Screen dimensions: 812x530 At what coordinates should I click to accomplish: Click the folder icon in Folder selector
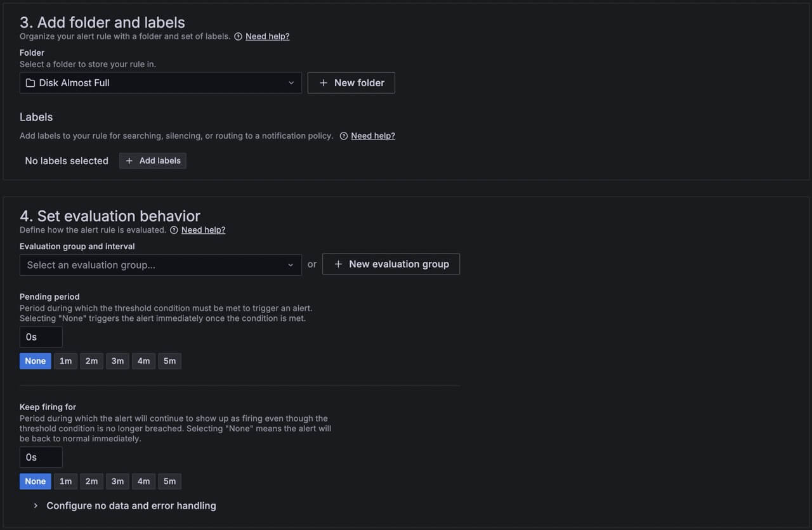(30, 83)
